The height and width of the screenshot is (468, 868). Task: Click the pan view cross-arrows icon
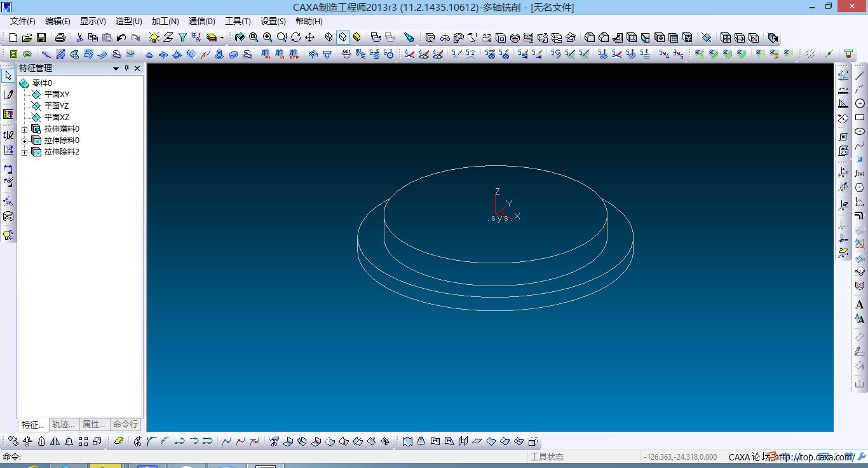click(x=310, y=38)
